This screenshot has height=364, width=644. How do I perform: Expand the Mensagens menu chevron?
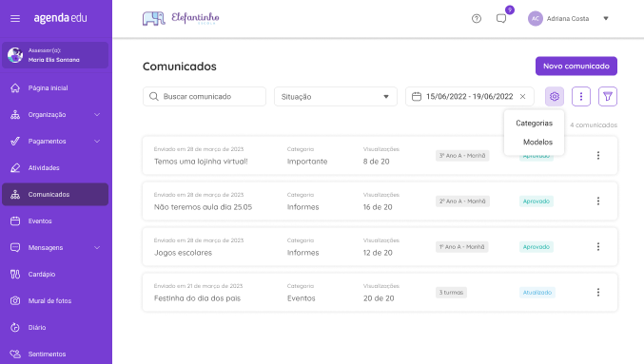coord(97,247)
